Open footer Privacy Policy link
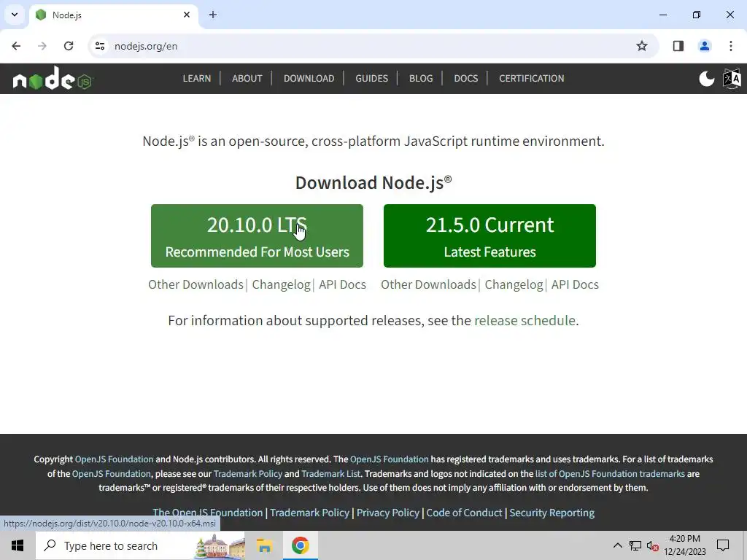 pyautogui.click(x=388, y=513)
